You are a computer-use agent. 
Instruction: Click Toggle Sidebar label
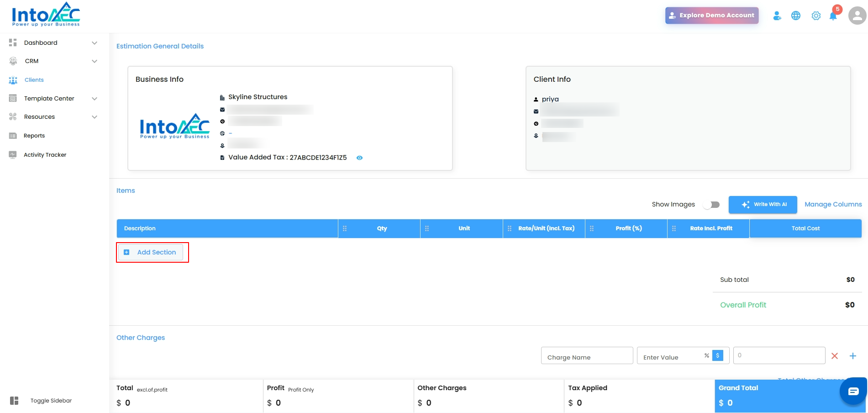(51, 401)
